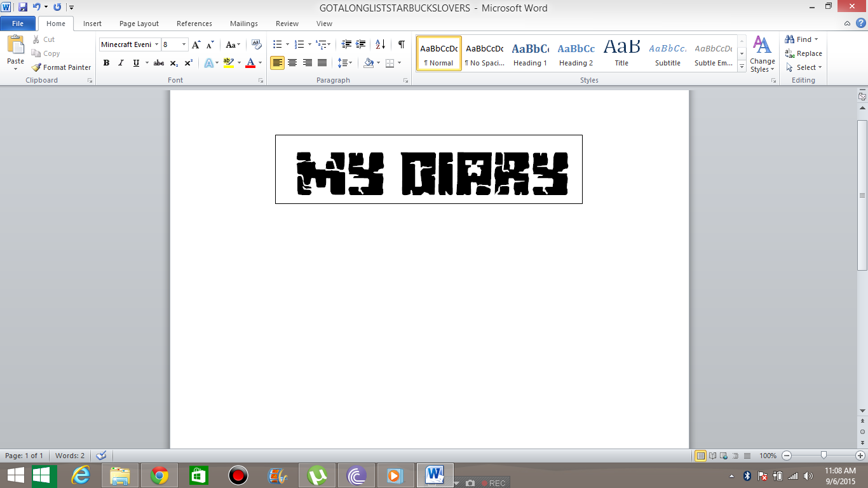Switch to the Review tab
Viewport: 868px width, 488px height.
point(287,24)
